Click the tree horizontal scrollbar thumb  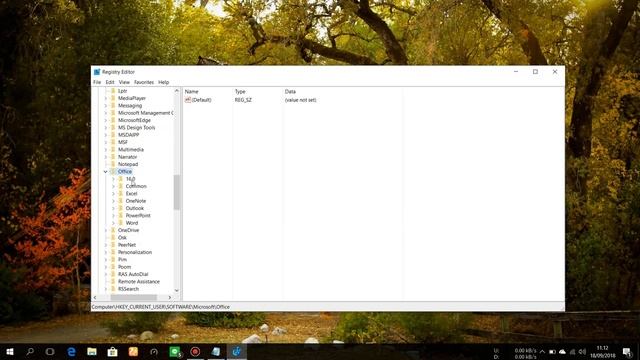point(133,298)
